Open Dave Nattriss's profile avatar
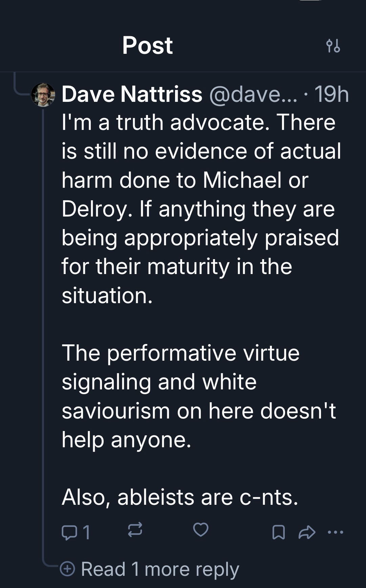Viewport: 366px width, 588px height. [43, 94]
